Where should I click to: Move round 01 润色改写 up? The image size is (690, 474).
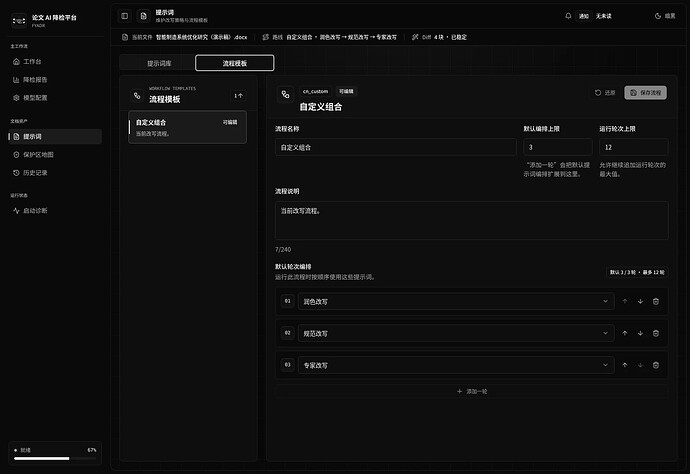pos(625,301)
